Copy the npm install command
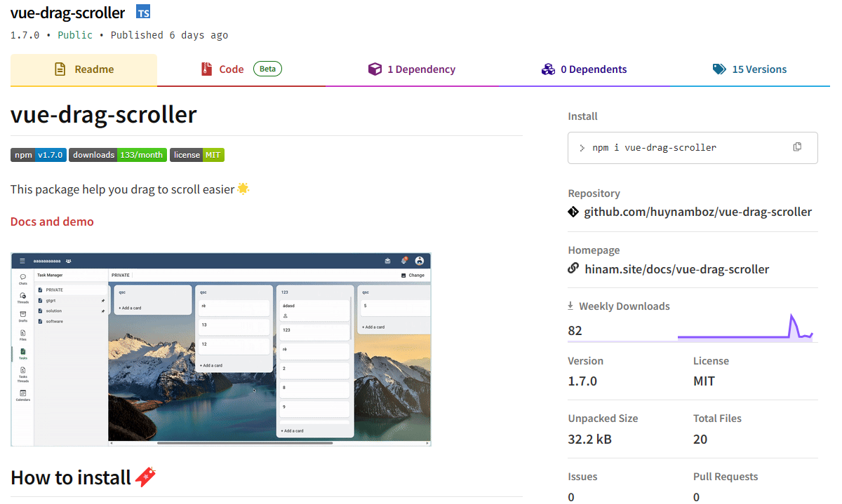 (x=797, y=147)
